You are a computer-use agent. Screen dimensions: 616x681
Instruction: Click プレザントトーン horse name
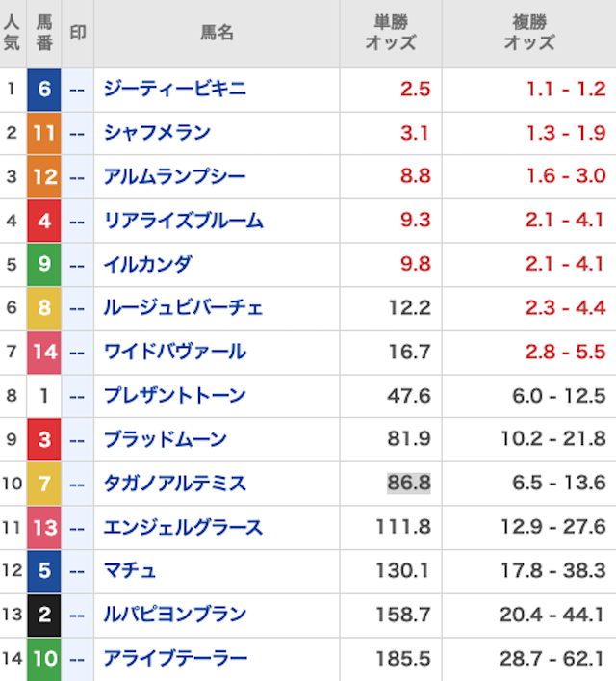pyautogui.click(x=174, y=396)
